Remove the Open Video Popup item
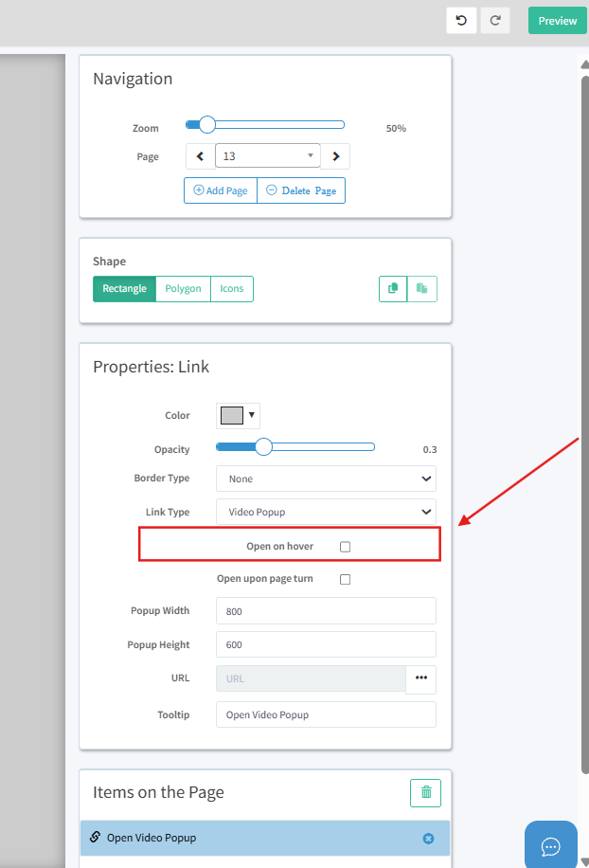589x868 pixels. (427, 838)
